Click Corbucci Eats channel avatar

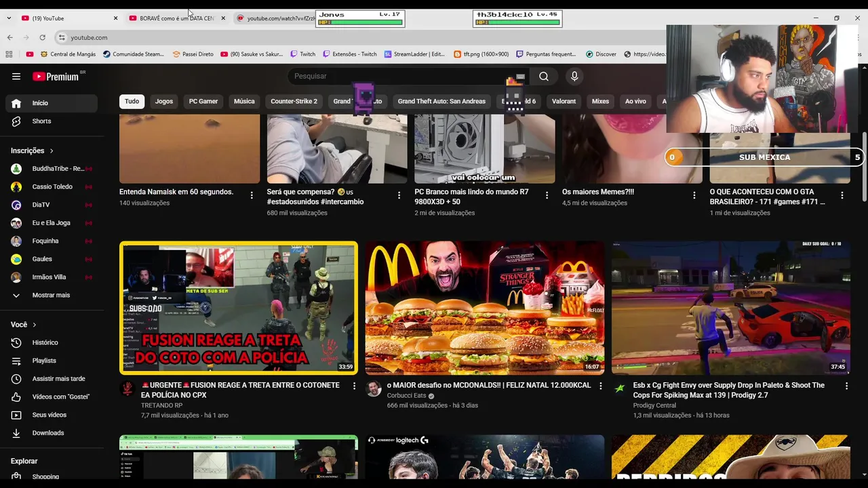pos(374,388)
